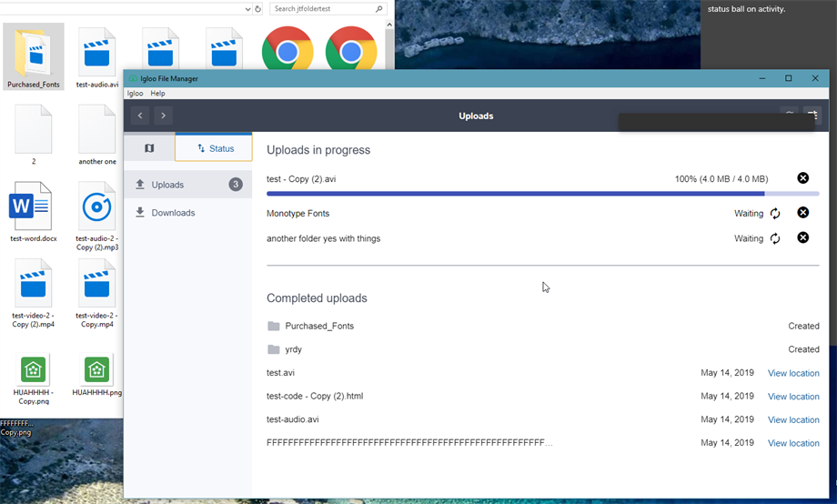Cancel the Monotype Fonts upload
Viewport: 837px width, 504px height.
pos(802,213)
